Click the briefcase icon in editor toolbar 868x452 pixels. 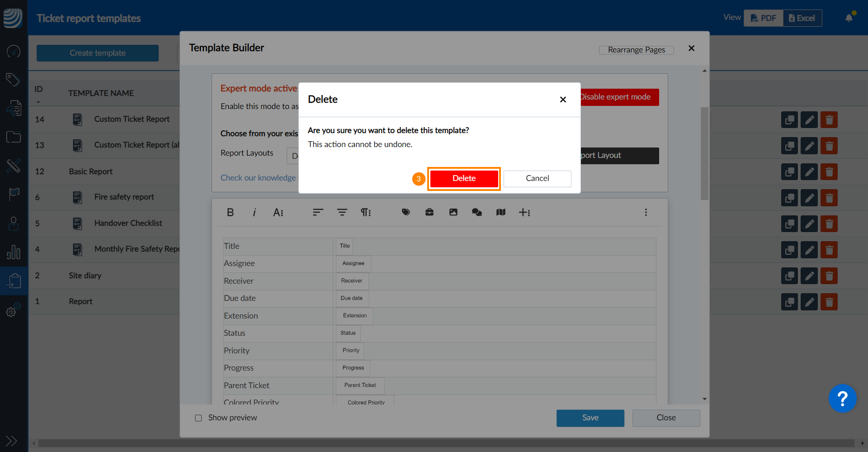point(429,213)
